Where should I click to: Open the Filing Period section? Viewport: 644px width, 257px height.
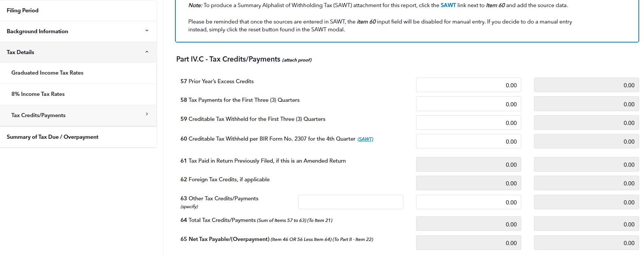coord(78,10)
